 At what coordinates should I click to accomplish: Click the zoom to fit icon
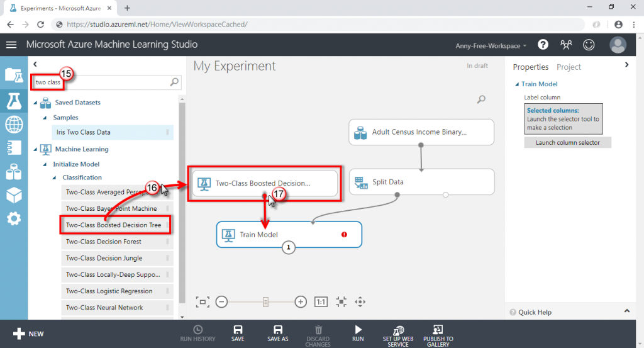pos(341,302)
